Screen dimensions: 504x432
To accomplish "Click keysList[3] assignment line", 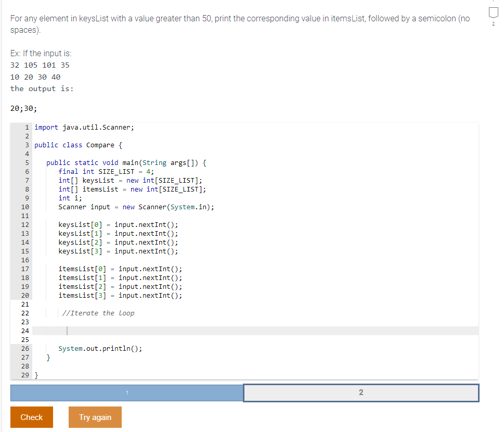I will pyautogui.click(x=118, y=251).
